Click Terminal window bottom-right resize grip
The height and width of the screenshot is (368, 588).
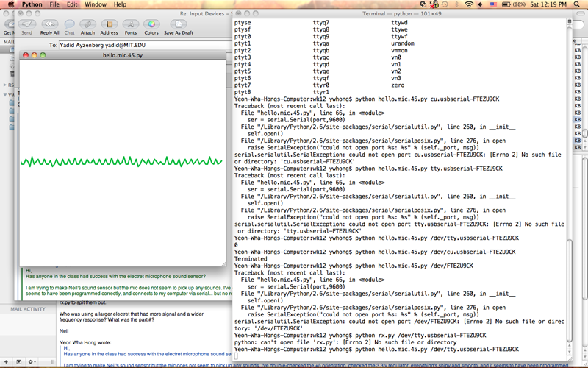tap(569, 358)
